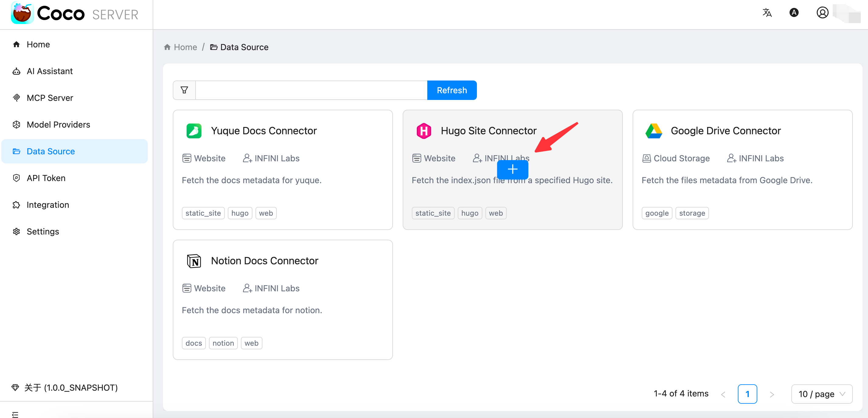Click the user icon beside INFINI Labs on Notion card
This screenshot has height=418, width=868.
247,288
